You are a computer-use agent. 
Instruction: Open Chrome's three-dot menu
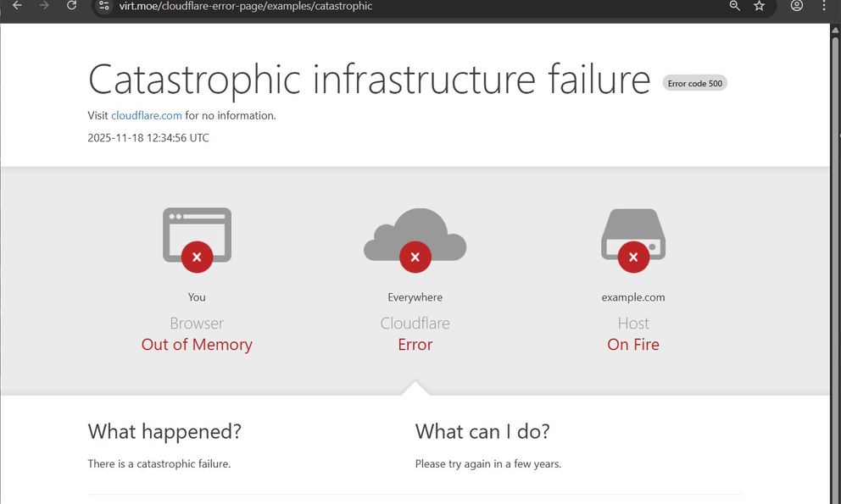(x=824, y=6)
